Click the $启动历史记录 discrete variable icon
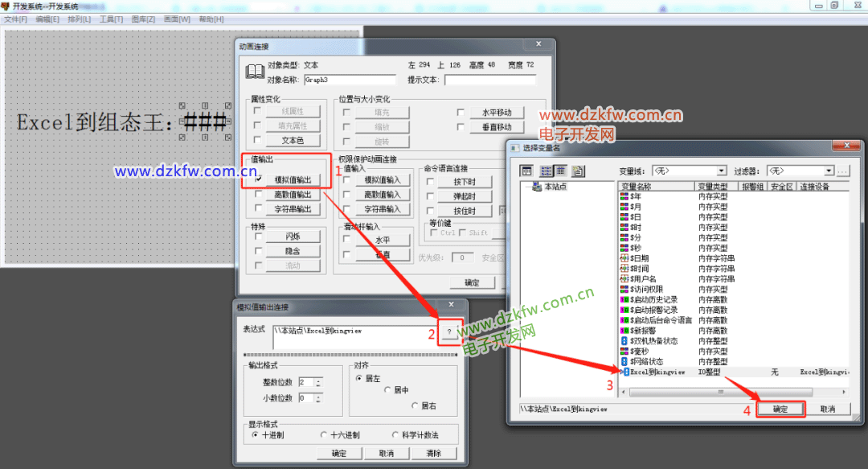Screen dimensions: 868x469 (x=624, y=299)
